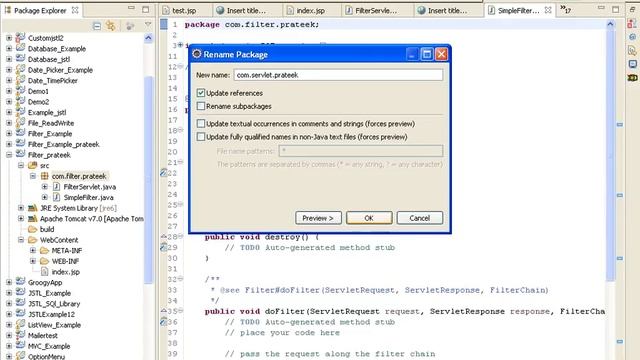
Task: Show hidden editor tabs list (»17)
Action: [565, 9]
